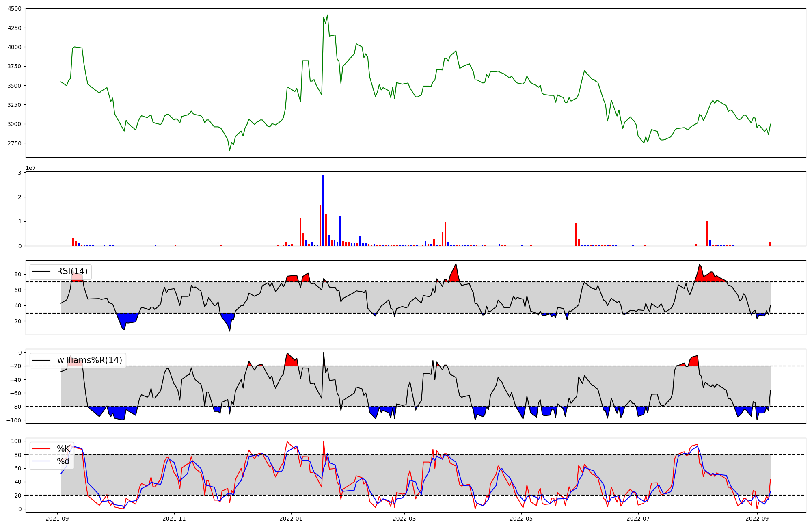This screenshot has height=528, width=812.
Task: Click the 2022-01 x-axis date label
Action: pyautogui.click(x=291, y=519)
